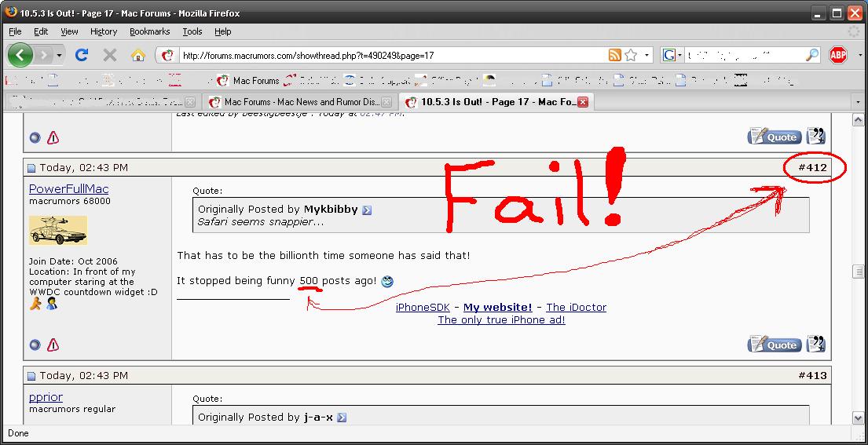Toggle multi-quote icon in post above #412
The image size is (868, 445).
(x=816, y=137)
